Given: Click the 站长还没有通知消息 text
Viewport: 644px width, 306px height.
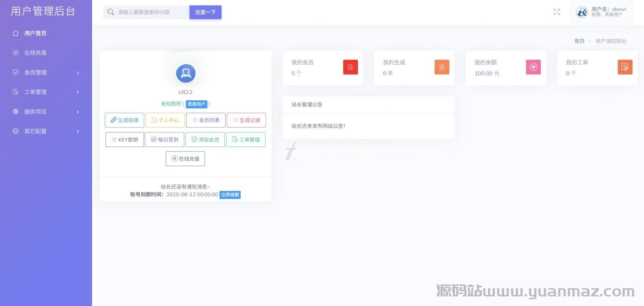Looking at the screenshot, I should pos(185,187).
